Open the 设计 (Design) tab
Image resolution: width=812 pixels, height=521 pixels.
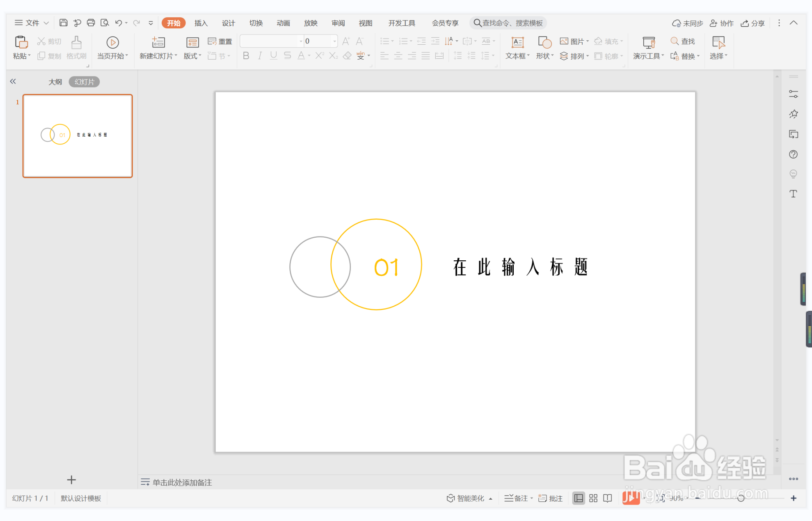coord(229,23)
